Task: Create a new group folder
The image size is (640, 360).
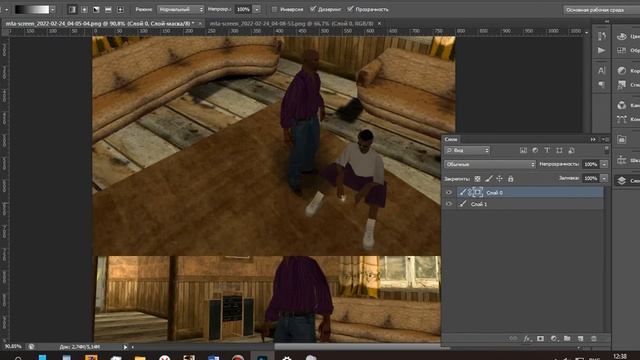Action: (567, 338)
